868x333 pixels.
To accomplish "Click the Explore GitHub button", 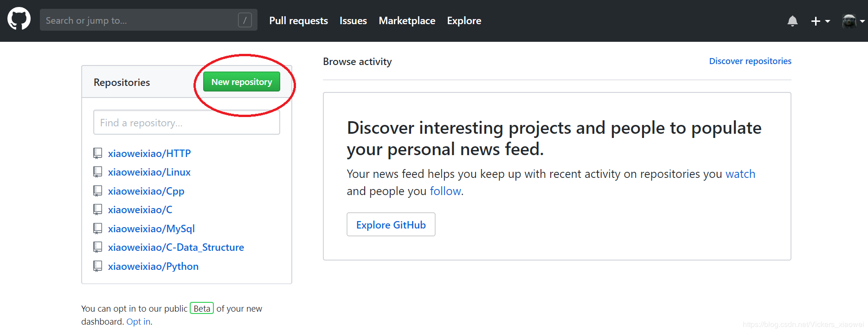I will click(391, 224).
